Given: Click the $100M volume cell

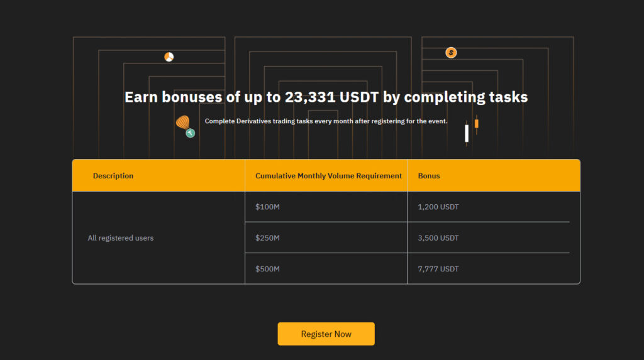Looking at the screenshot, I should coord(326,207).
